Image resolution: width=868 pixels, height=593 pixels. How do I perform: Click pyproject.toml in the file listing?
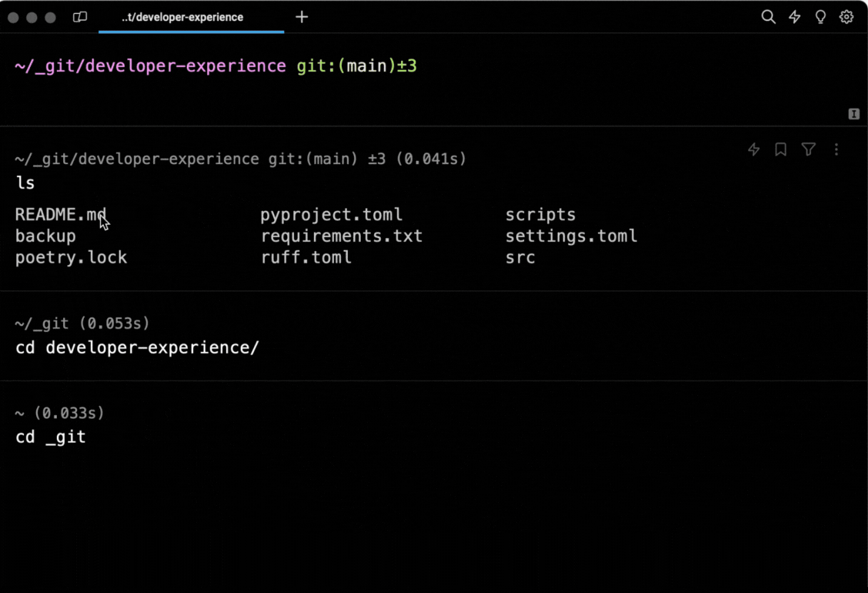coord(331,215)
